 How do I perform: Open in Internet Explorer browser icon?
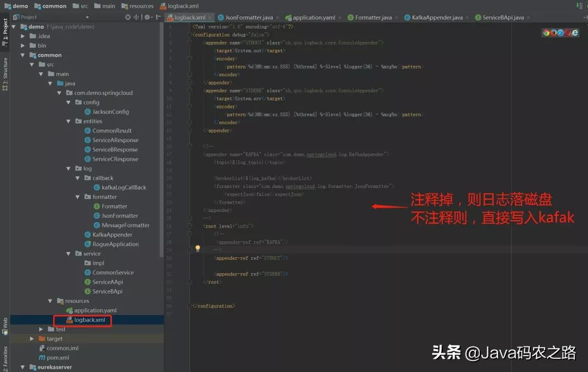pyautogui.click(x=574, y=33)
